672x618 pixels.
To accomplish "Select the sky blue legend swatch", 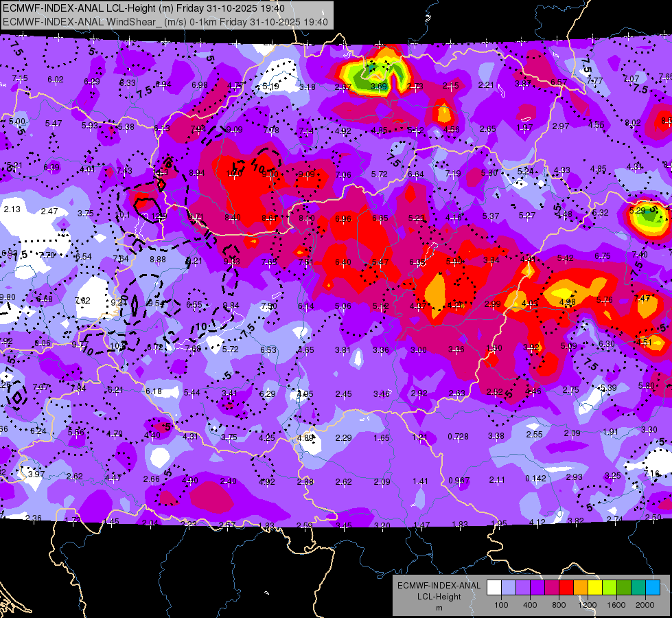I will tap(653, 588).
